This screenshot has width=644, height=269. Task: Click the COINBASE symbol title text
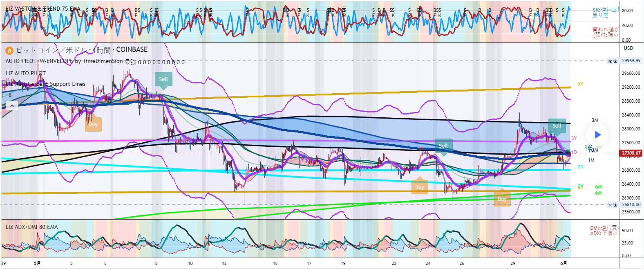[x=132, y=49]
